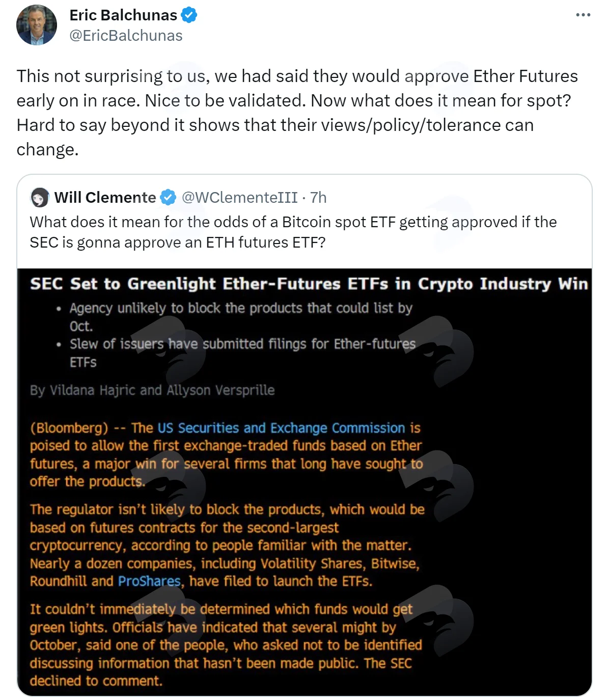Visit @WClementeIII handle
607x700 pixels.
[240, 197]
